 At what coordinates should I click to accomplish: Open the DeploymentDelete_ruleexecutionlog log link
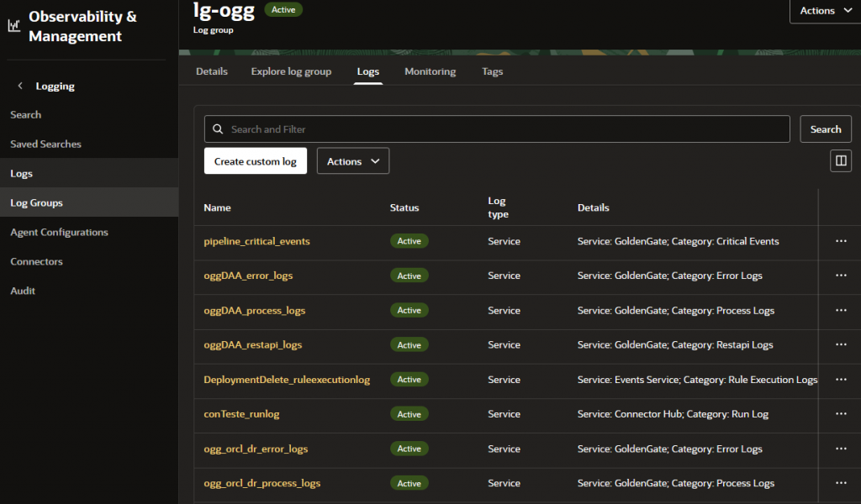coord(286,380)
